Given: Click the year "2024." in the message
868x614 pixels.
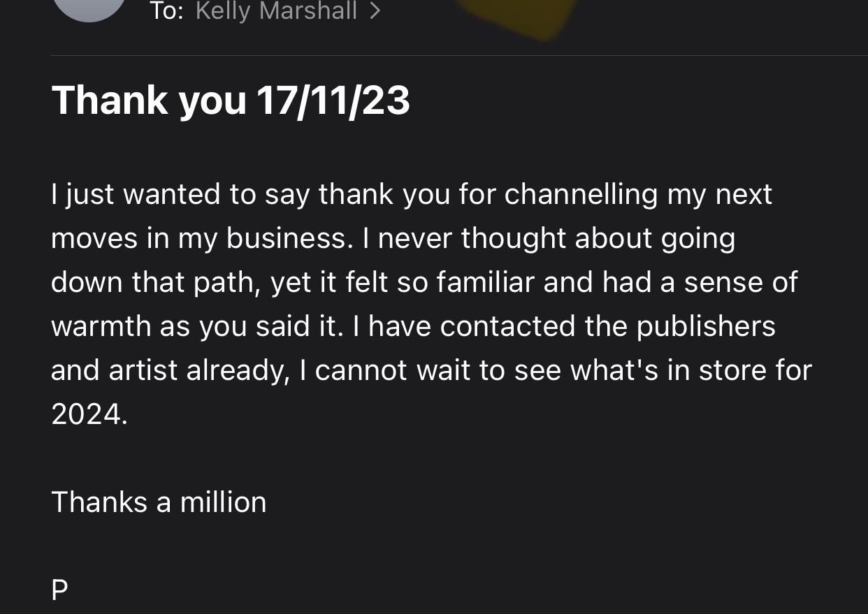Looking at the screenshot, I should [89, 414].
